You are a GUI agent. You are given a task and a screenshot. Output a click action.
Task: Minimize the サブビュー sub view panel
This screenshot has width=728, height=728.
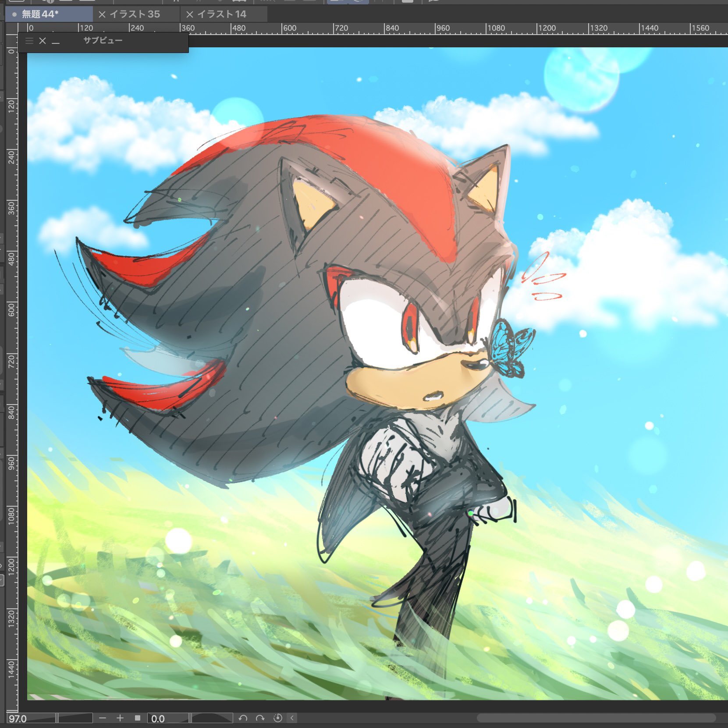[x=56, y=42]
